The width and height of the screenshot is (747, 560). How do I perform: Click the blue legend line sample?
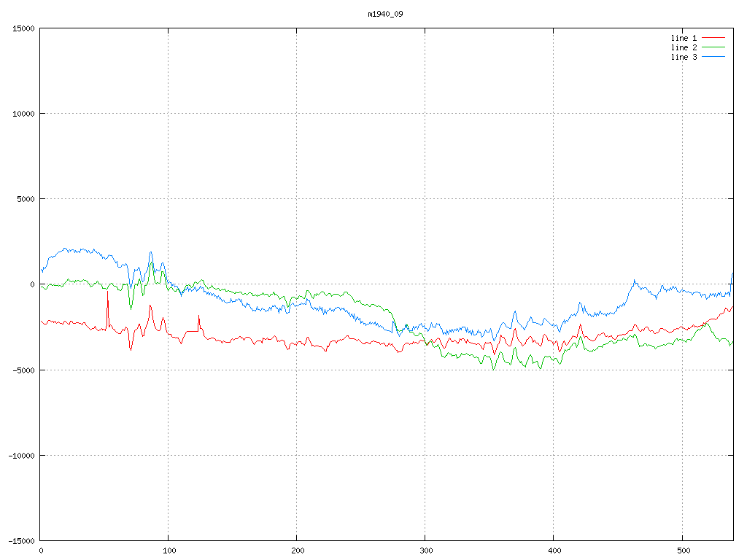pyautogui.click(x=713, y=57)
